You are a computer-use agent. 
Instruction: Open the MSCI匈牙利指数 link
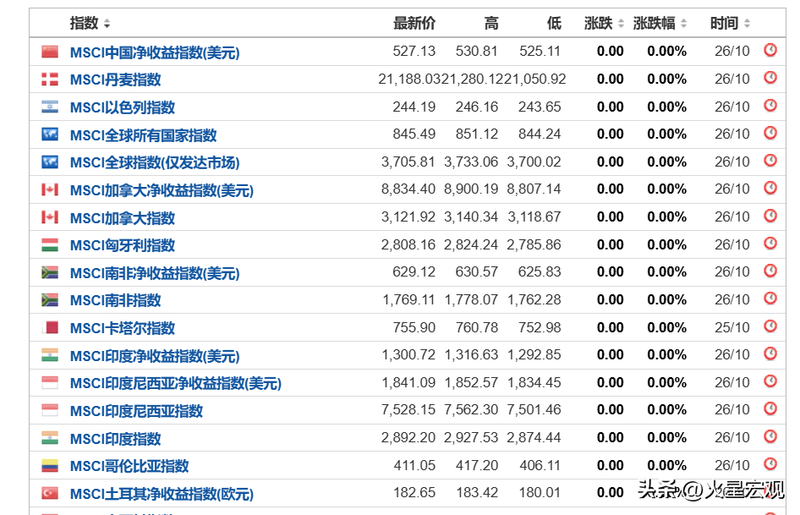[x=122, y=246]
